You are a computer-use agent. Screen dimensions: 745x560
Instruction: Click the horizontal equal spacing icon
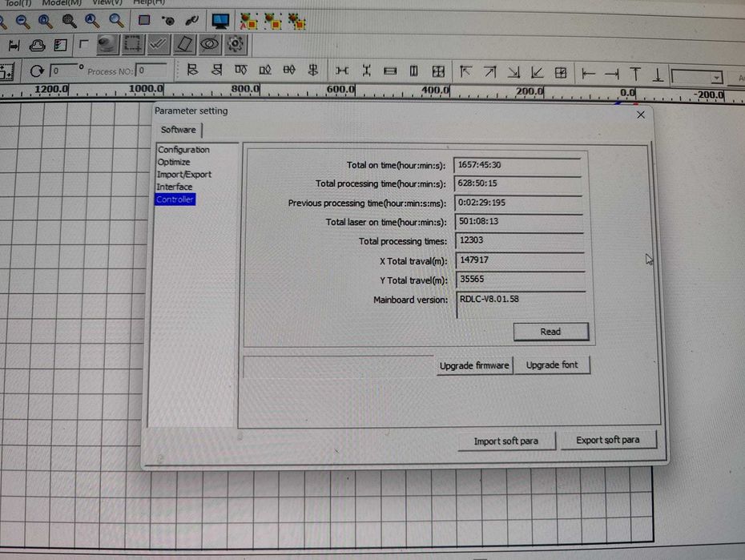pos(342,71)
